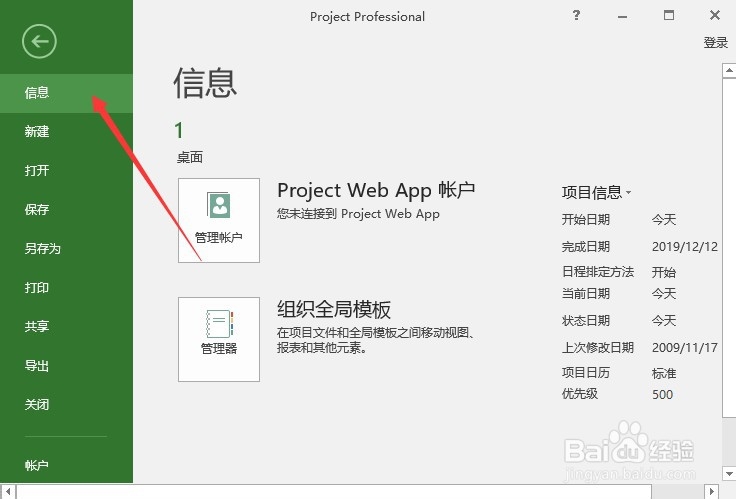
Task: Select 信息 in the sidebar
Action: 66,93
